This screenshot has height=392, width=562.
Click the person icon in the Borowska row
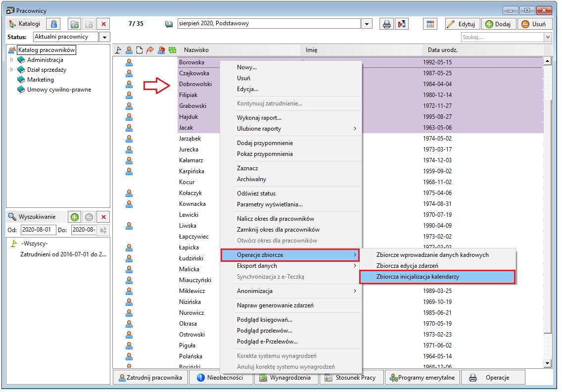click(x=129, y=63)
